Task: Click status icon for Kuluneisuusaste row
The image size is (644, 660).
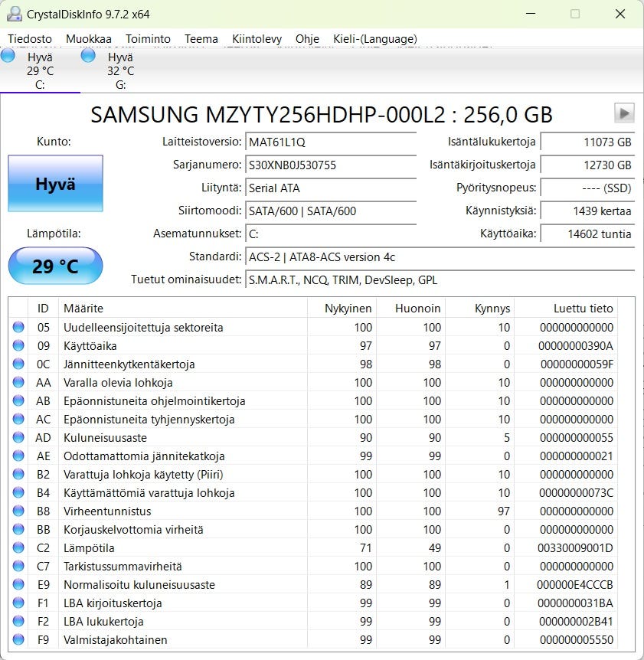Action: (18, 438)
